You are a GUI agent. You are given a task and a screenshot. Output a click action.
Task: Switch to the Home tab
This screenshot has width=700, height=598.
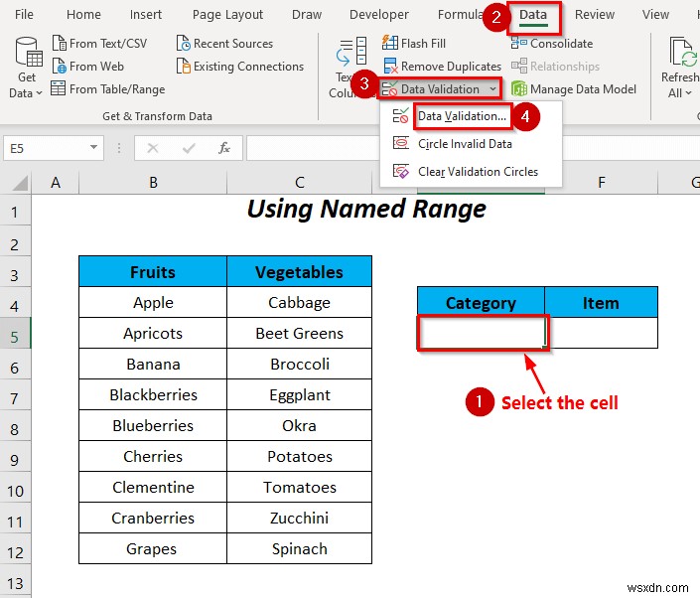83,15
